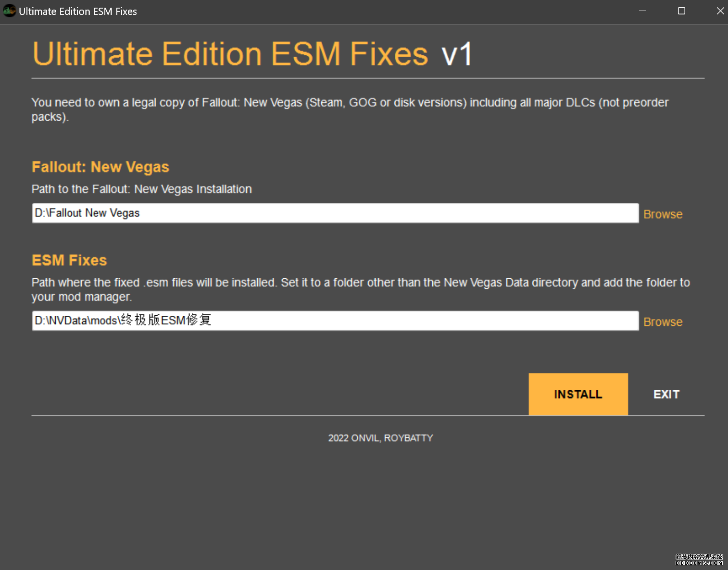
Task: Browse for the Fallout: New Vegas installation path
Action: [x=663, y=214]
